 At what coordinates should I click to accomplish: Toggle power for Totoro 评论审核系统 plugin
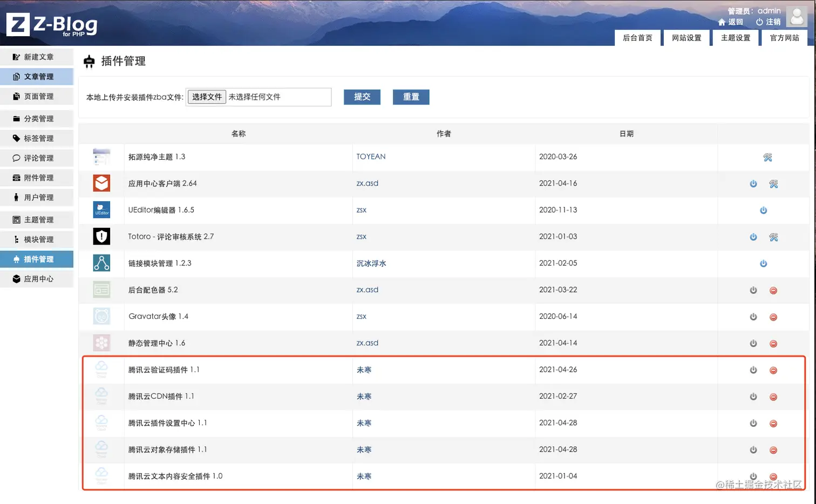tap(753, 237)
